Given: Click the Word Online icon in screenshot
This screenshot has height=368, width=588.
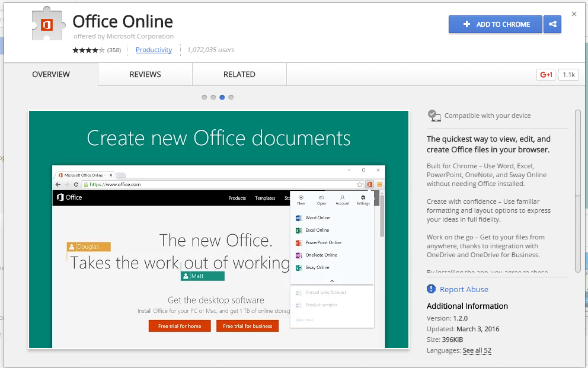Looking at the screenshot, I should click(x=299, y=217).
